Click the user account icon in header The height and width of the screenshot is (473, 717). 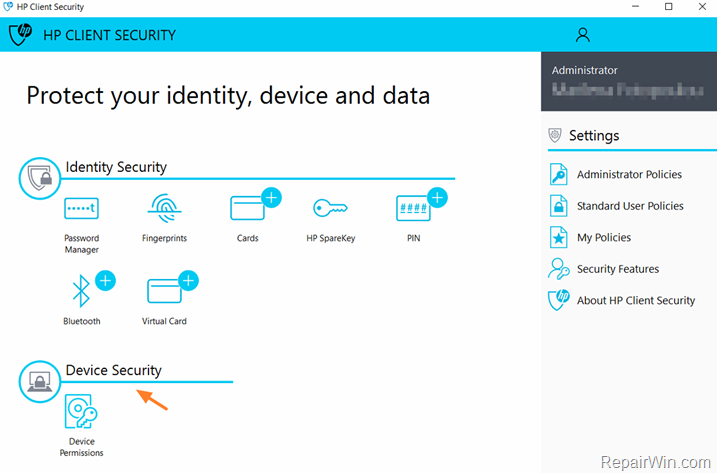pyautogui.click(x=583, y=35)
